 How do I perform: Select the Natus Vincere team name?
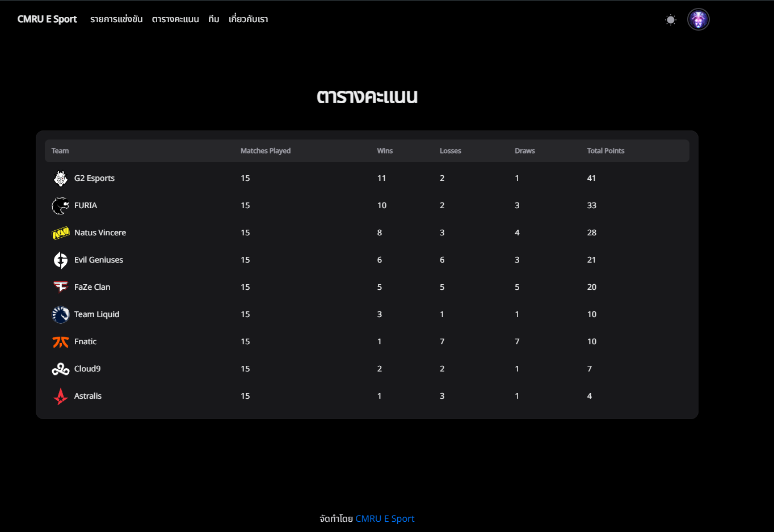[100, 233]
